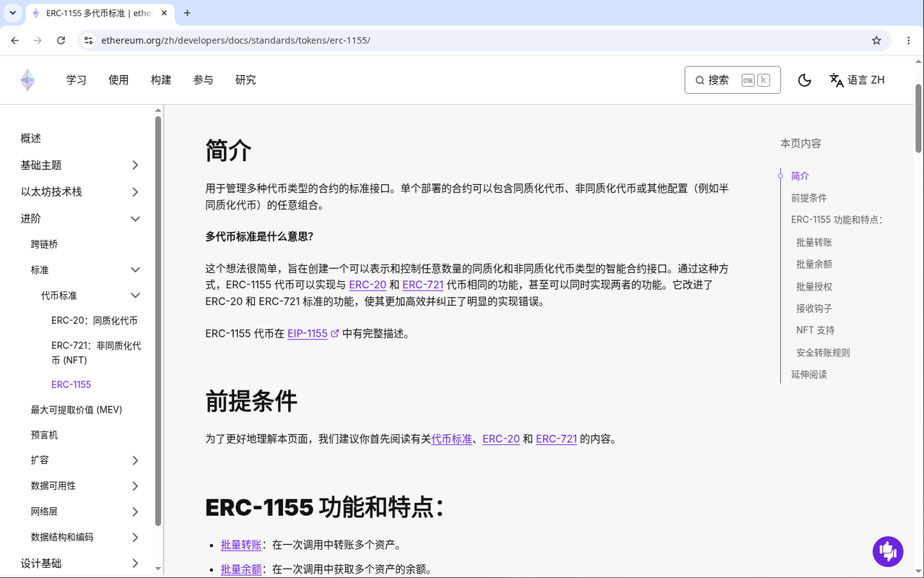Open the 使用 navigation menu
This screenshot has width=924, height=578.
pyautogui.click(x=118, y=80)
